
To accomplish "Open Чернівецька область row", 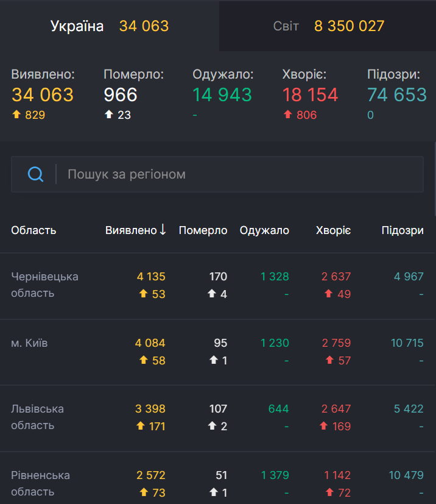I will pyautogui.click(x=45, y=285).
